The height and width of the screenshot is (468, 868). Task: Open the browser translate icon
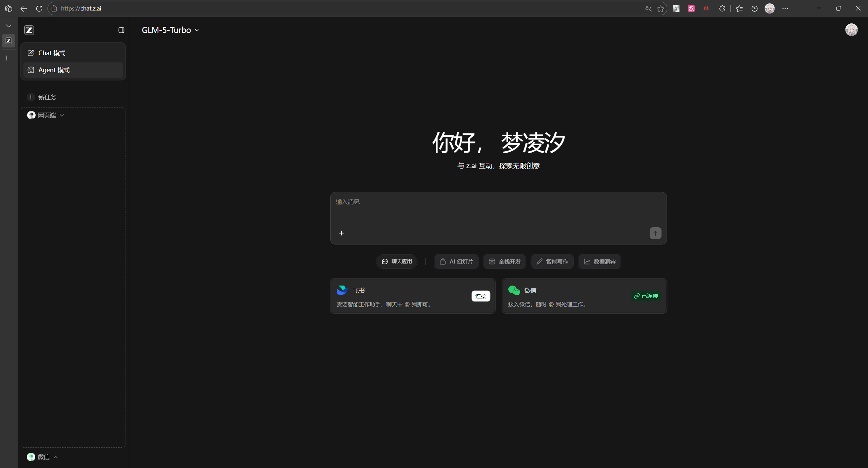point(649,8)
